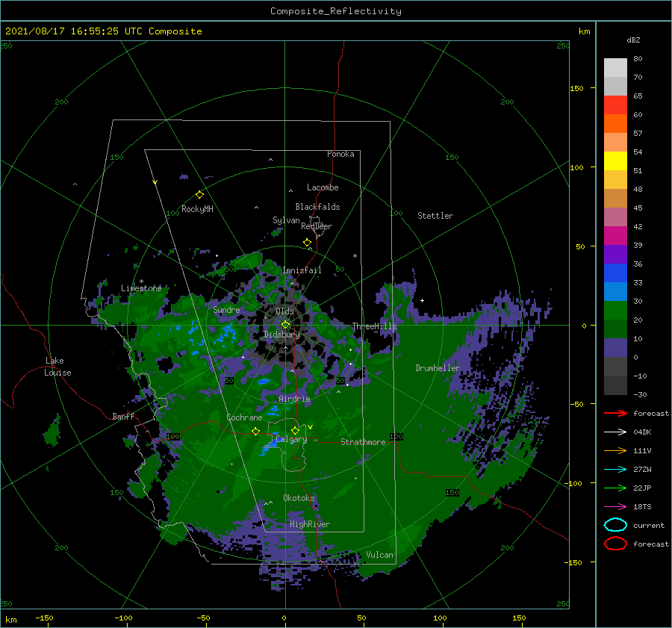Viewport: 672px width, 628px height.
Task: Click the purple 36-39 dBZ color swatch
Action: 615,255
